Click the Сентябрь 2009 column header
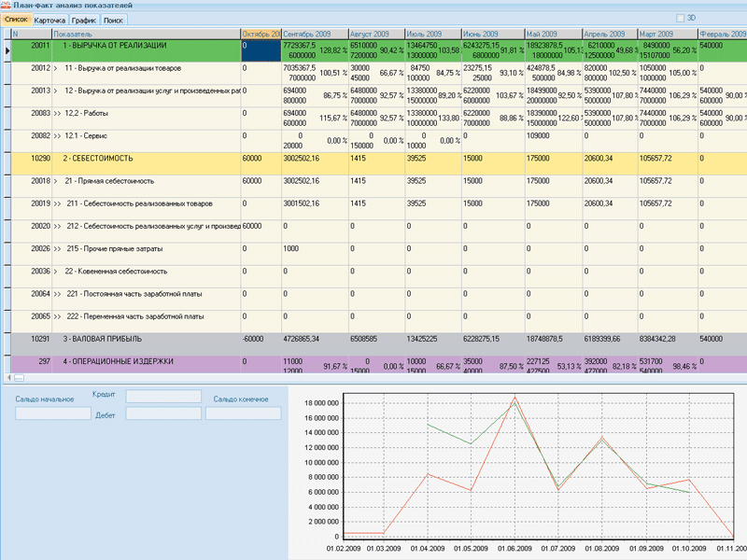This screenshot has width=747, height=560. (313, 33)
